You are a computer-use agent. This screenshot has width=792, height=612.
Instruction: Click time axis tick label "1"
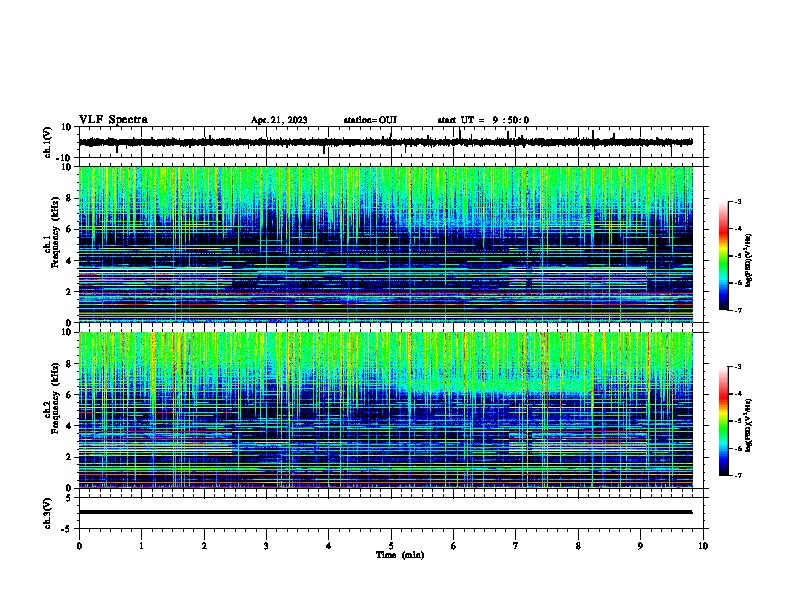[141, 546]
